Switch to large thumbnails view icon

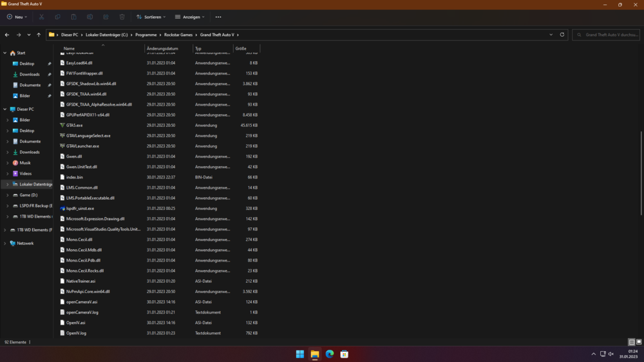(x=639, y=342)
